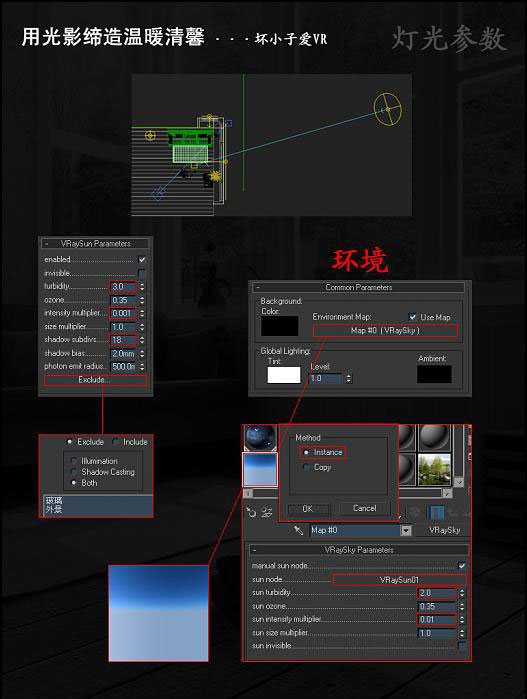Click intensity multiplier field 0.001

point(123,313)
